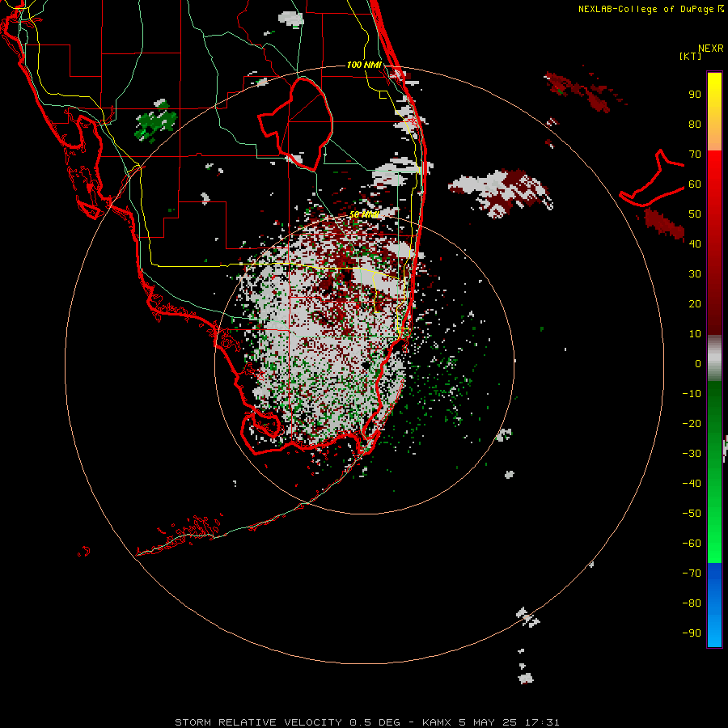Select the -80 scale label
The width and height of the screenshot is (728, 728).
[x=692, y=603]
